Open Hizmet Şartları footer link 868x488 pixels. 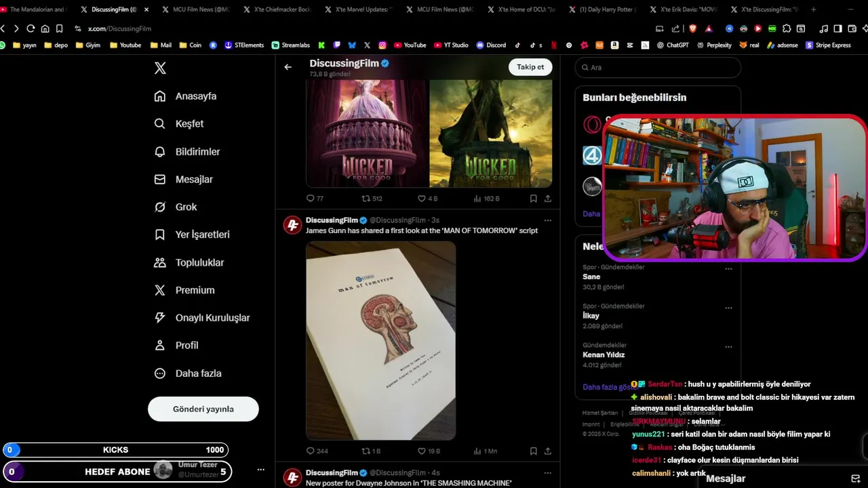tap(600, 413)
